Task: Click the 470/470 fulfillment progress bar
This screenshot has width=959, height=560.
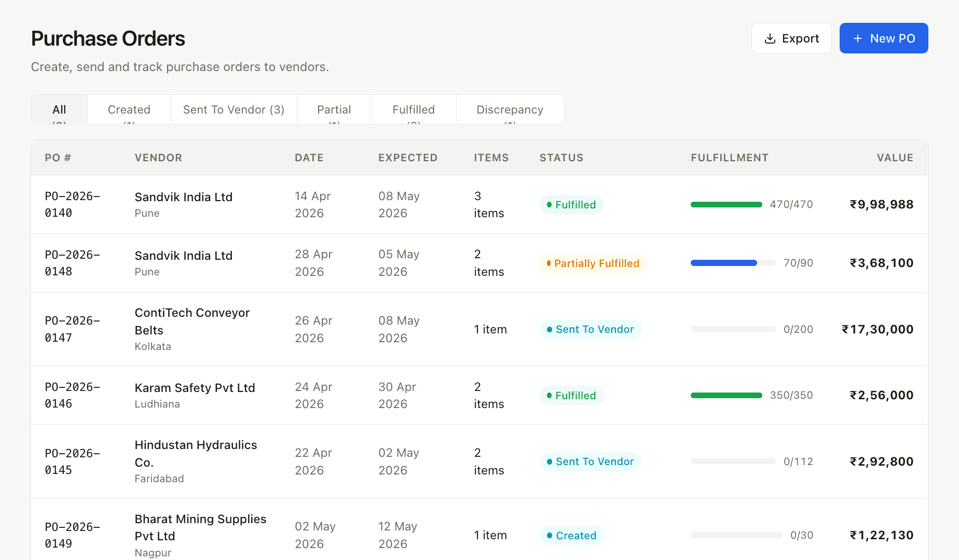Action: [727, 204]
